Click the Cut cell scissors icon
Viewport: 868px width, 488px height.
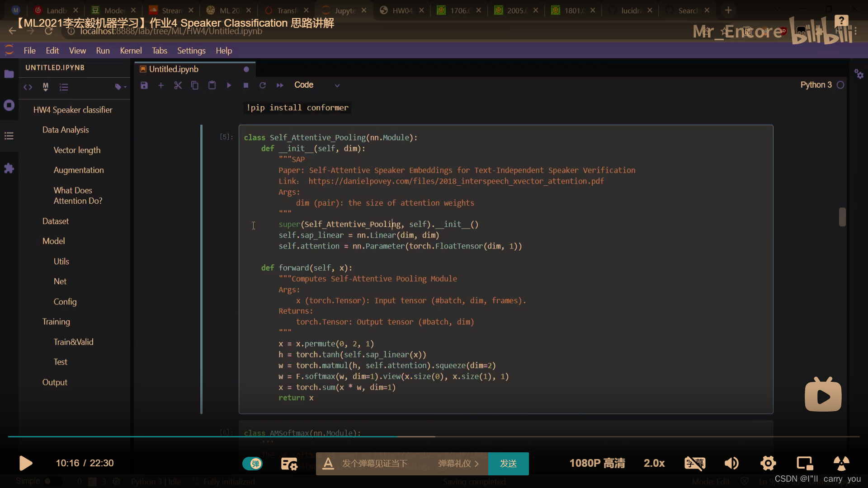[178, 85]
